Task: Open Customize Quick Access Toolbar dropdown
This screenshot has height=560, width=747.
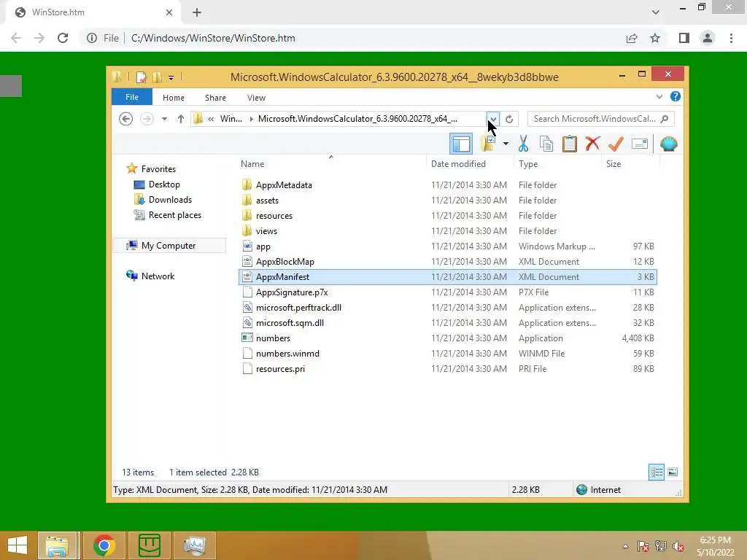Action: (171, 77)
